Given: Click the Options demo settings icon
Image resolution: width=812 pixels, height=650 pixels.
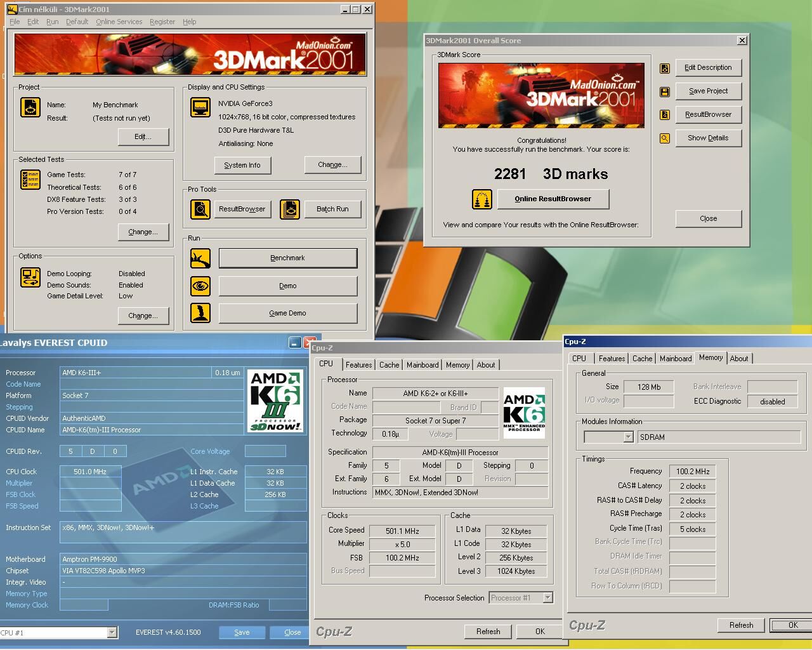Looking at the screenshot, I should (30, 277).
